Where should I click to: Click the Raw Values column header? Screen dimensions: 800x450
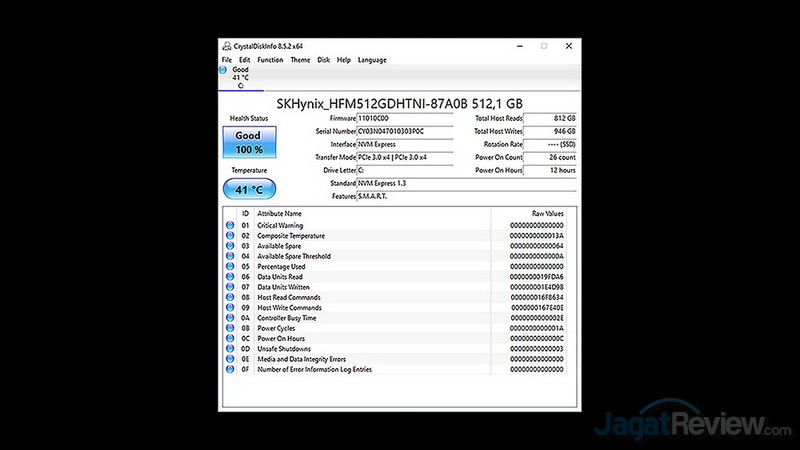[x=547, y=213]
